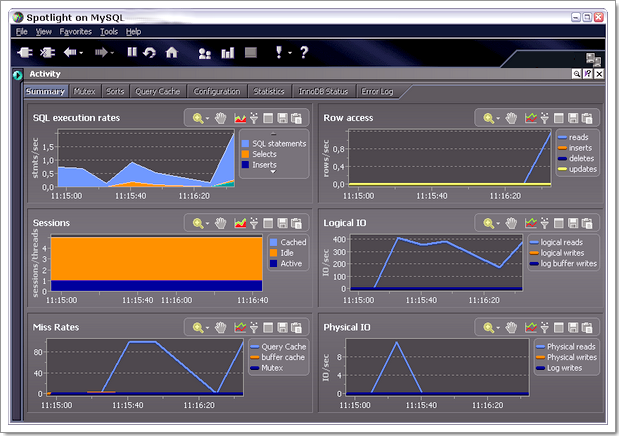Refresh data with the circular arrow icon
The width and height of the screenshot is (619, 436).
[x=149, y=53]
